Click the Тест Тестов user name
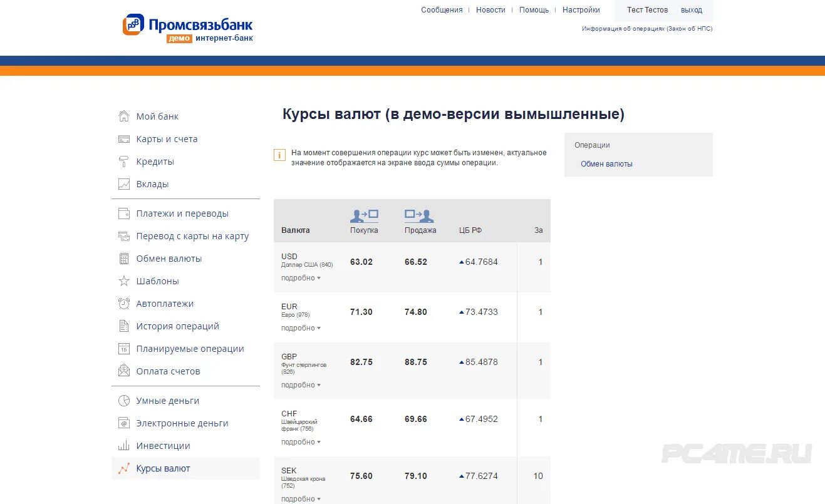 648,10
